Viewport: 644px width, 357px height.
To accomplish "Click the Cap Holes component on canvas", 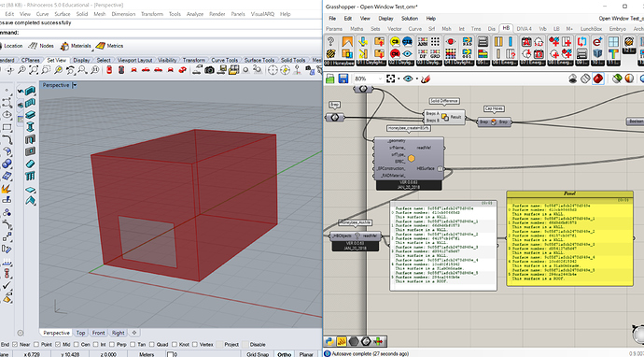I will pos(494,121).
